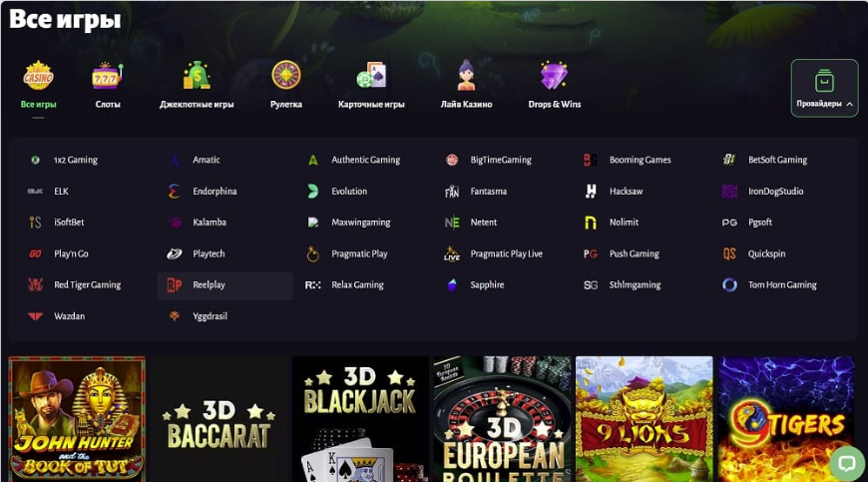
Task: Open the jackpot games money bag icon
Action: coord(197,75)
